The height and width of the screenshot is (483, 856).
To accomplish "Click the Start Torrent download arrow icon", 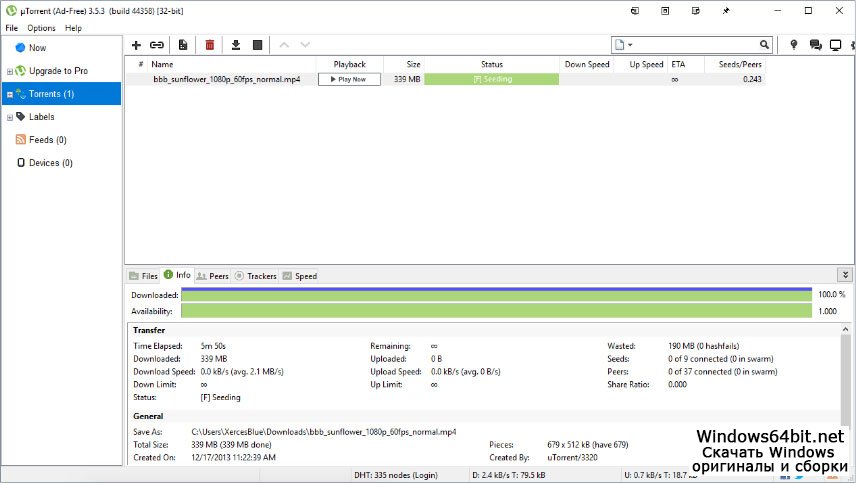I will 236,45.
